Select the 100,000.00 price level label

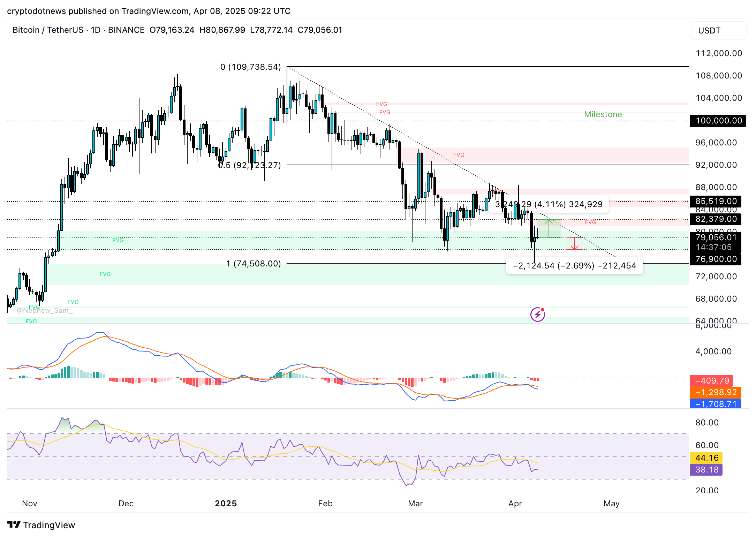pyautogui.click(x=718, y=121)
